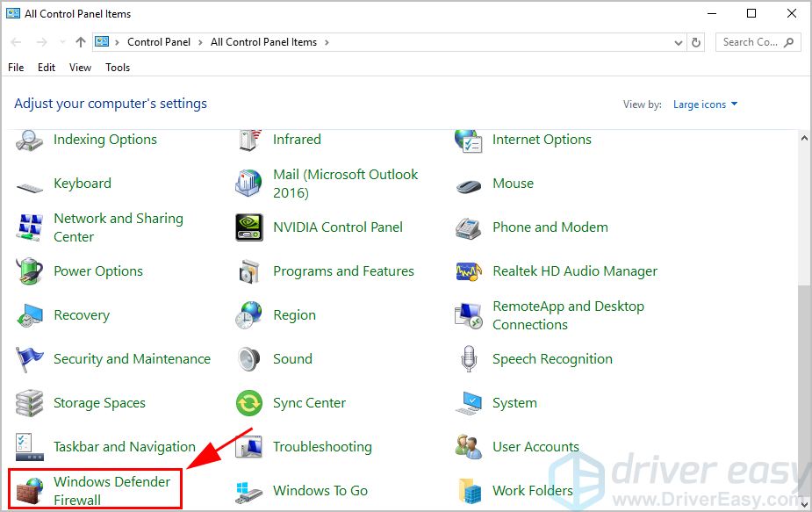
Task: Open the File menu
Action: (x=16, y=68)
